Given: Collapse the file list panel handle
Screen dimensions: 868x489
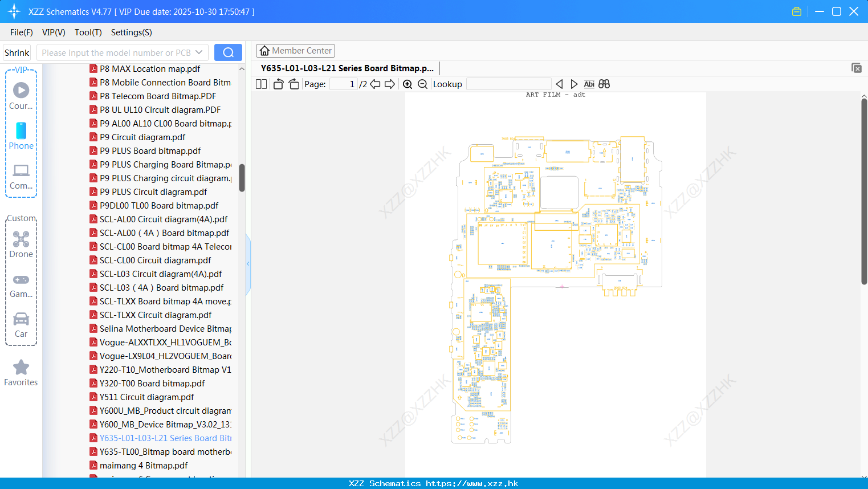Looking at the screenshot, I should 248,264.
